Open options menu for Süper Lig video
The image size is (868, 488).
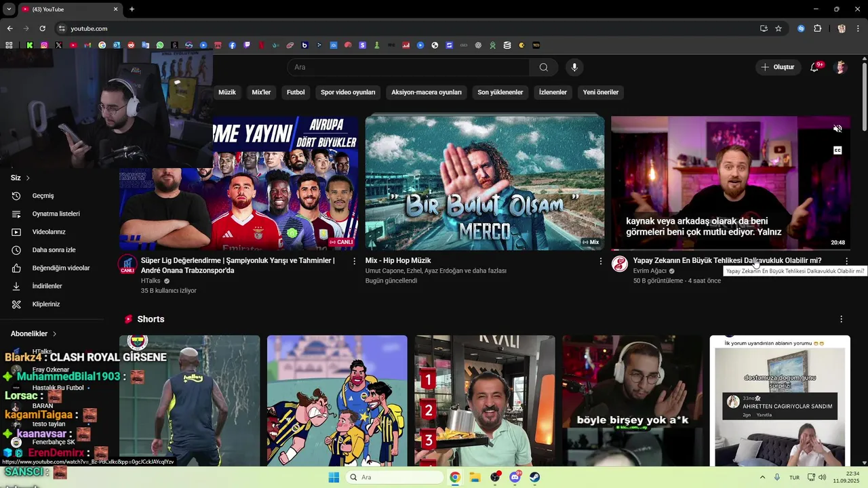point(354,261)
